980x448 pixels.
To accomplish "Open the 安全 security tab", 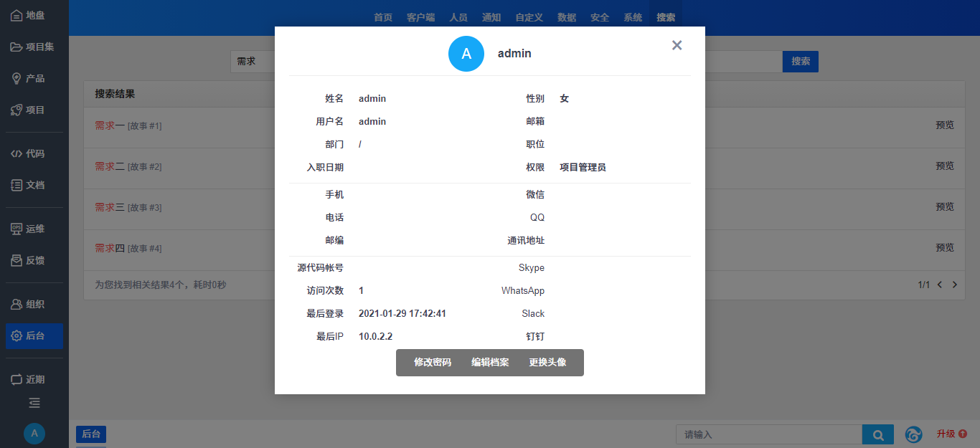I will 599,17.
